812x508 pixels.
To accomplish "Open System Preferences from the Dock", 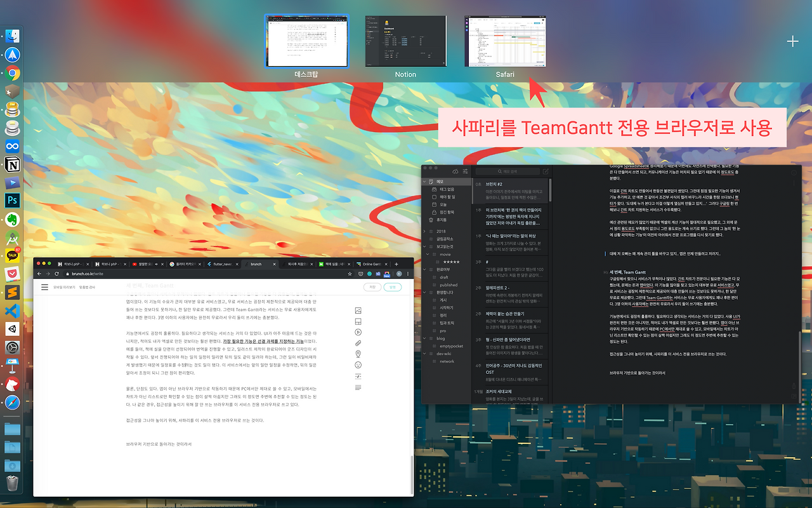I will (x=12, y=347).
